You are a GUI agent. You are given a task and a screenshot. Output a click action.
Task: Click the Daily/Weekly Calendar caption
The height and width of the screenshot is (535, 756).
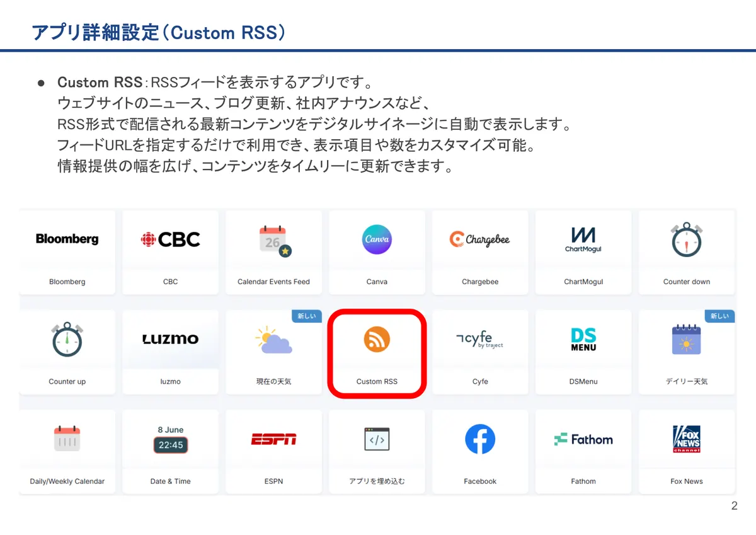pyautogui.click(x=67, y=481)
